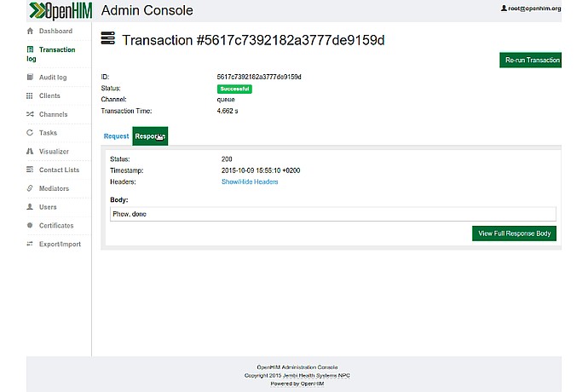This screenshot has height=392, width=588.
Task: Toggle the Show/Hide Headers link
Action: coord(250,182)
